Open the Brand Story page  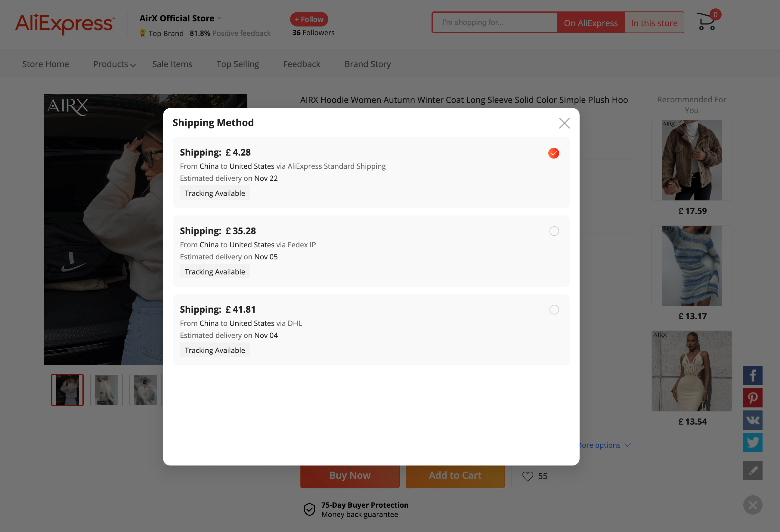tap(367, 64)
